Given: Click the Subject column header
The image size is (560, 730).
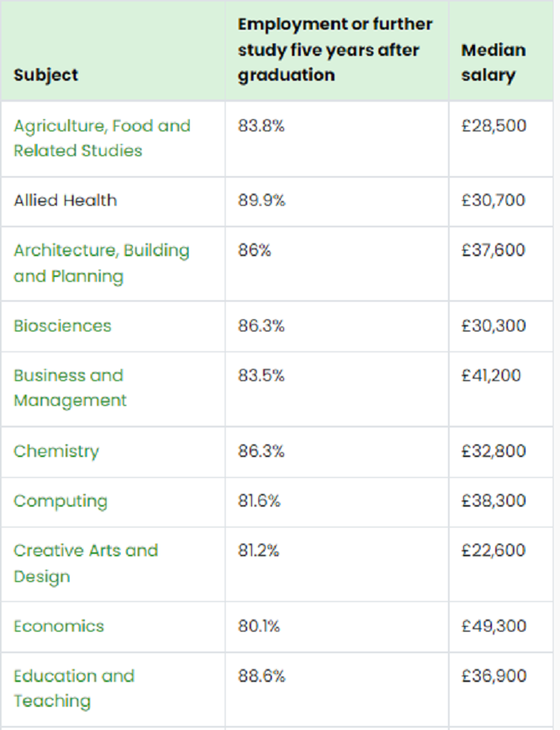Looking at the screenshot, I should tap(46, 74).
